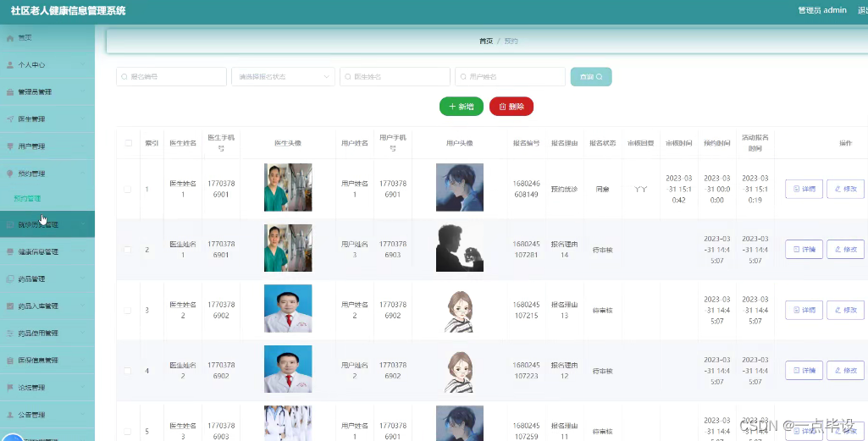
Task: Check the checkbox for row index 5
Action: (x=127, y=431)
